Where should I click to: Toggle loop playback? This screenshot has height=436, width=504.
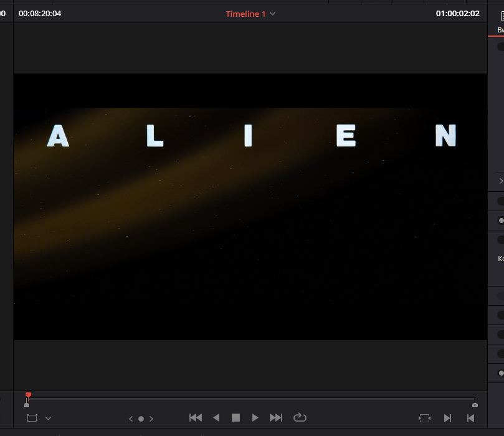300,417
